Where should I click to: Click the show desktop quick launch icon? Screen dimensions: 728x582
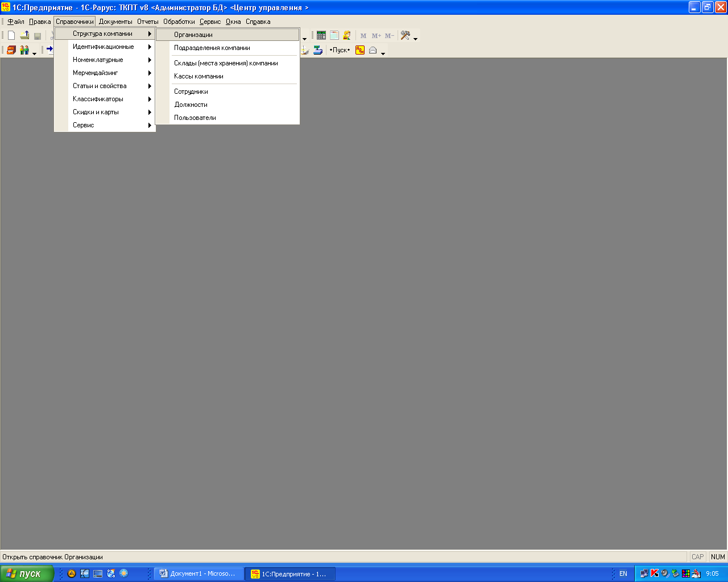[x=98, y=573]
